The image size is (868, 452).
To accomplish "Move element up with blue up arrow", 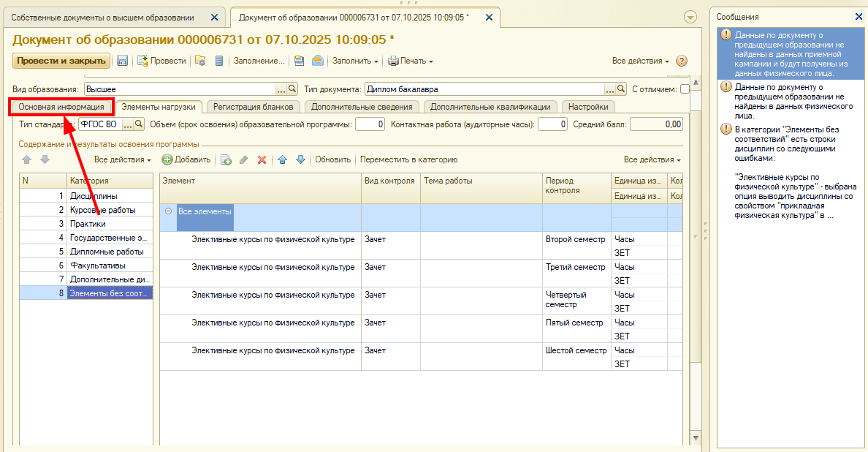I will [282, 159].
